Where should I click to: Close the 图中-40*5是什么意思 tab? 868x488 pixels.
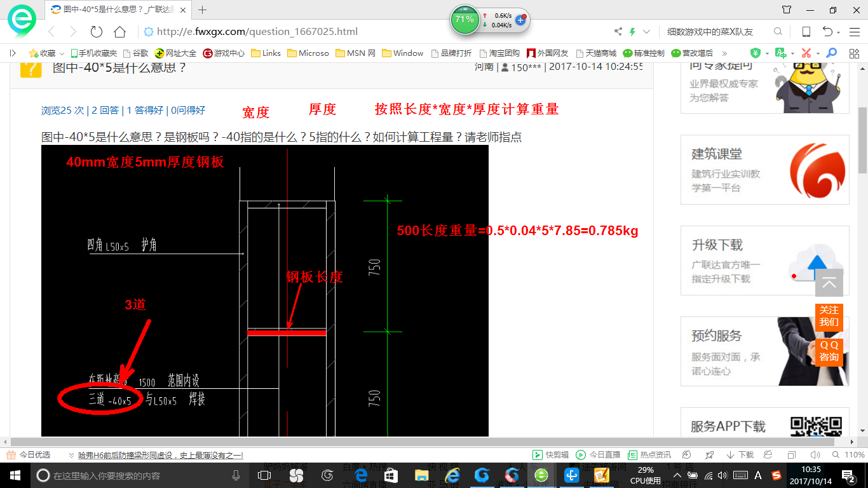pos(183,10)
